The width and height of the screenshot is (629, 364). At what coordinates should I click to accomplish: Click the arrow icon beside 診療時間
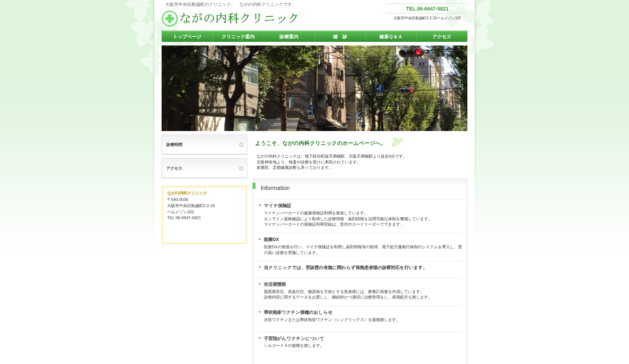241,145
